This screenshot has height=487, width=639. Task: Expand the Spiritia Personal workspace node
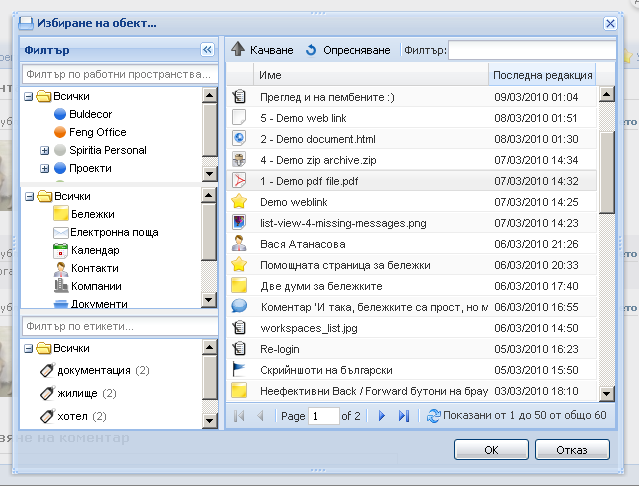coord(45,150)
